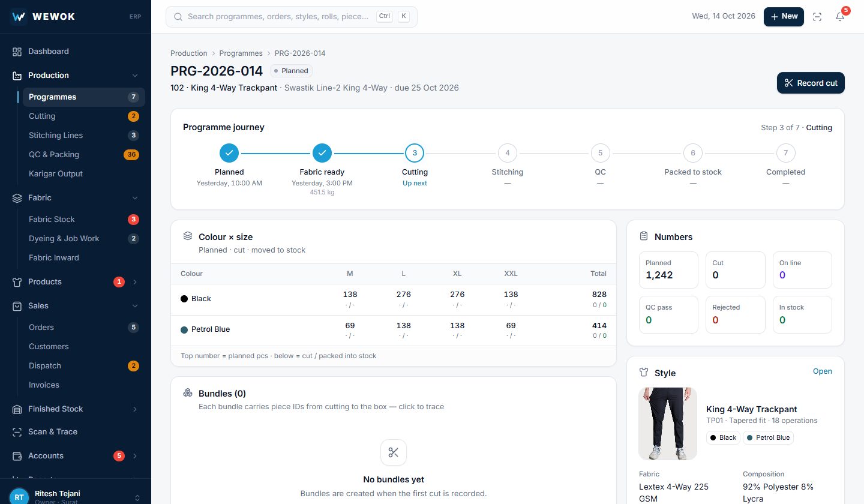Open the Ritesh Tejani account switcher arrows
864x504 pixels.
(137, 497)
